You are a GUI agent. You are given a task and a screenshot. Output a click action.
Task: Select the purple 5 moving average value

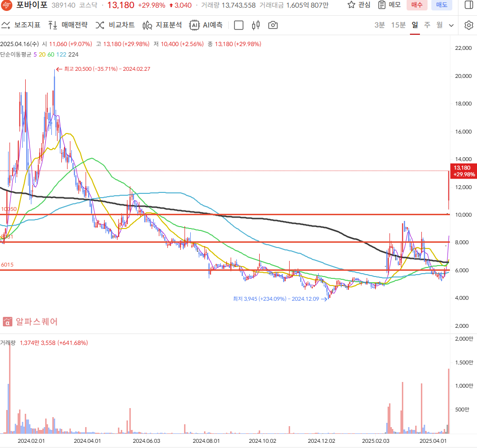pyautogui.click(x=35, y=55)
